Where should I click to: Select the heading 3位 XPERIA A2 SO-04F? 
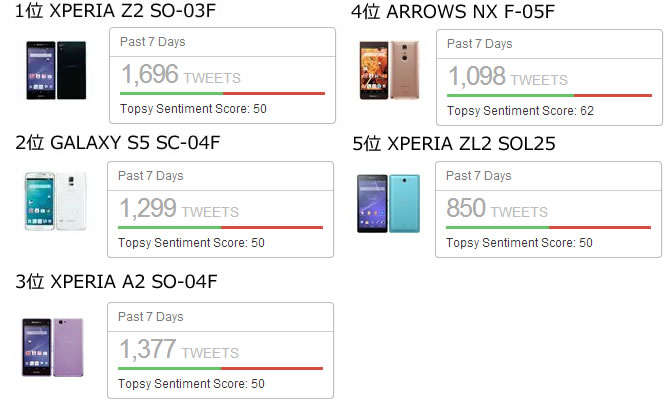[x=116, y=282]
